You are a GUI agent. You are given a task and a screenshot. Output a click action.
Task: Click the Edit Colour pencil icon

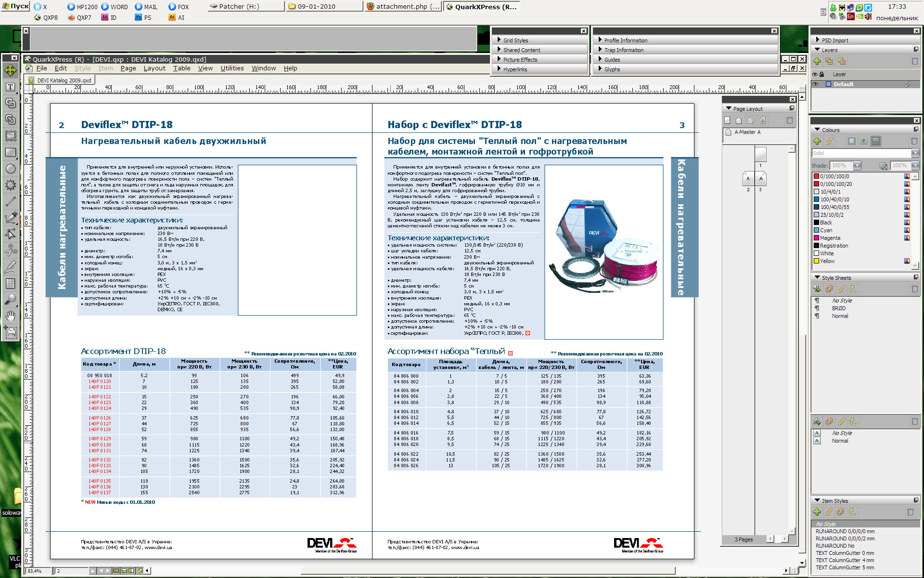(x=829, y=141)
